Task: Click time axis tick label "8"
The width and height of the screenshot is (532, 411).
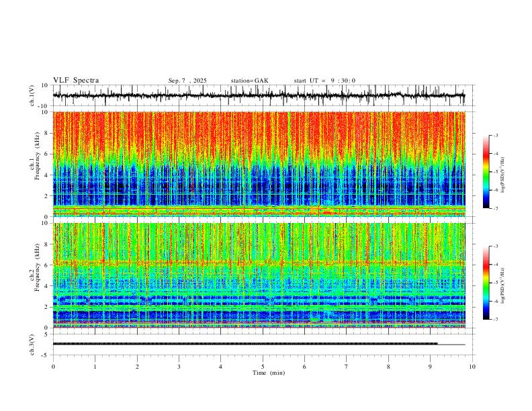Action: click(388, 367)
